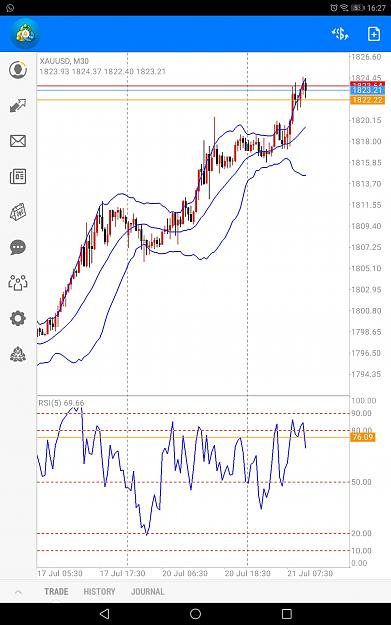
Task: Tap the RSI 90.00 scale label
Action: [361, 413]
